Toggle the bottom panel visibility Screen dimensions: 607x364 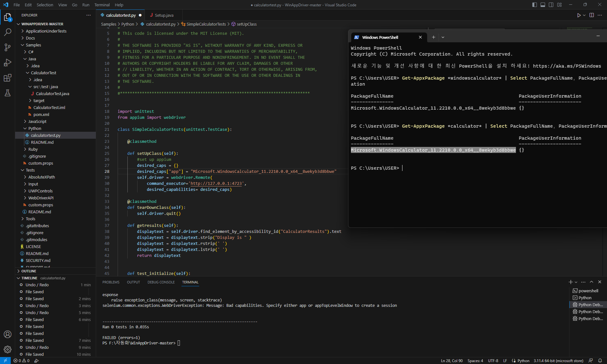coord(543,5)
